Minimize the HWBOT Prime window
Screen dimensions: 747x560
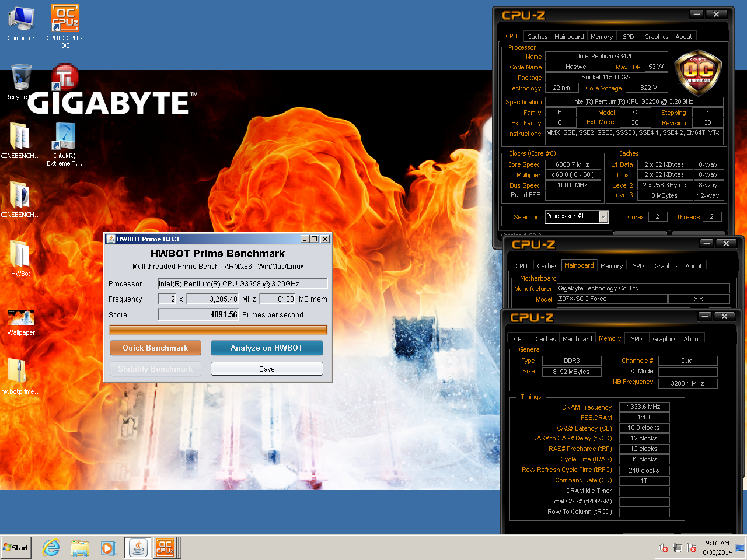coord(305,239)
